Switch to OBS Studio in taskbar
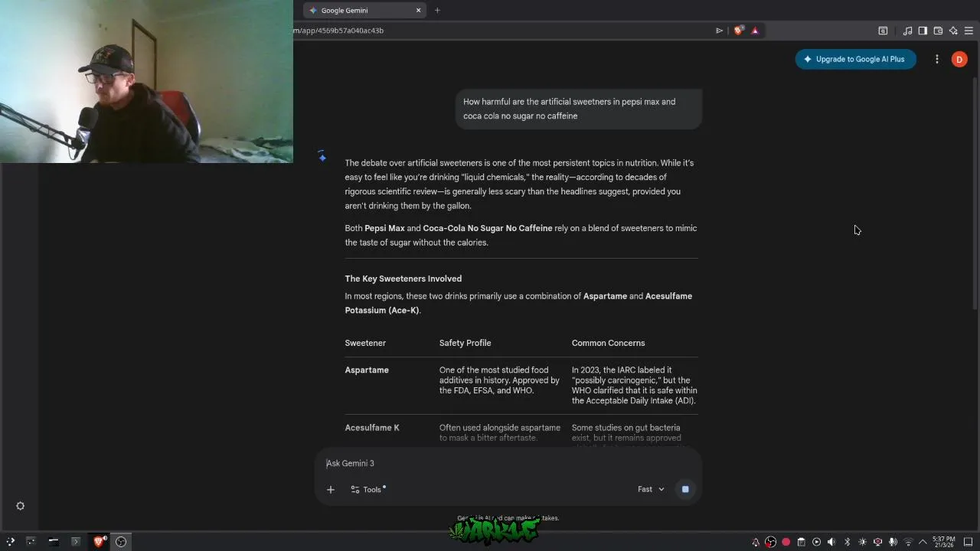The height and width of the screenshot is (551, 980). click(x=121, y=542)
